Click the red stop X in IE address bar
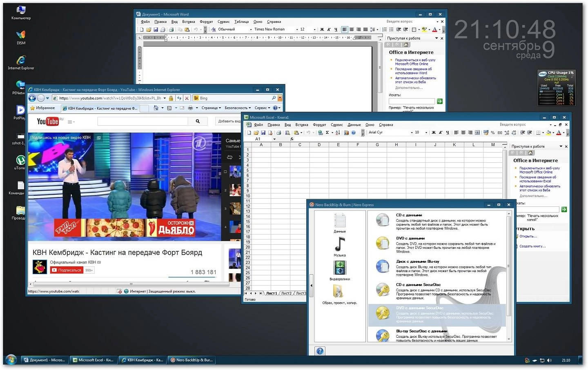This screenshot has height=370, width=588. pos(187,98)
